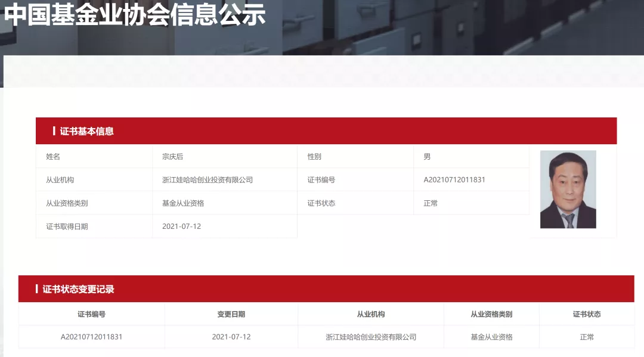This screenshot has height=357, width=644.
Task: Select the obtained date 2021-07-12 in basic info
Action: tap(181, 226)
